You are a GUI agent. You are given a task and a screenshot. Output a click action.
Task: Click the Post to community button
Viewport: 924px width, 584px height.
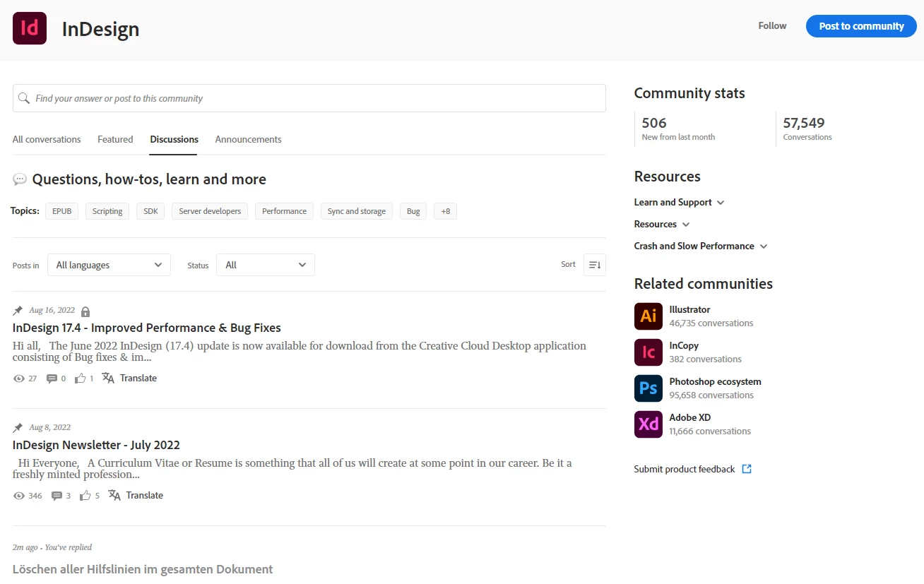coord(861,26)
